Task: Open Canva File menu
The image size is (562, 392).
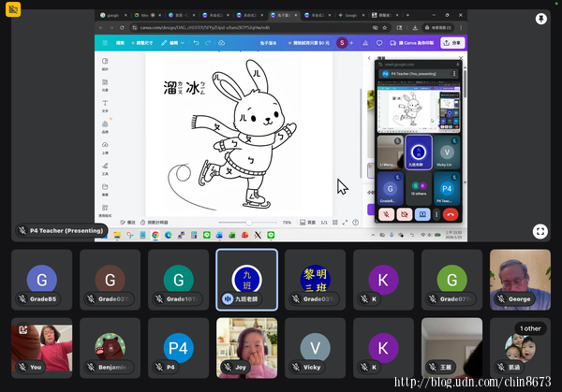Action: (x=119, y=43)
